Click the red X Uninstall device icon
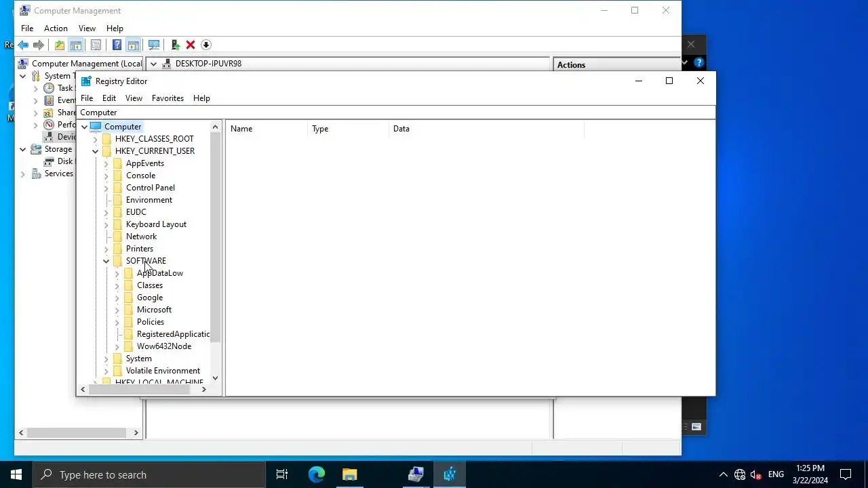This screenshot has width=868, height=488. pyautogui.click(x=191, y=45)
